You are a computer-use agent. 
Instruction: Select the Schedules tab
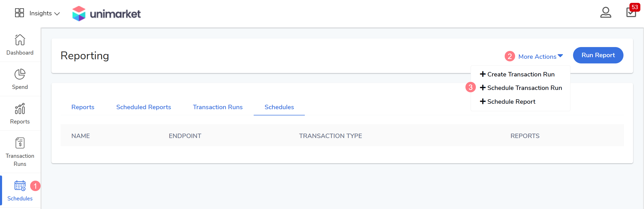[279, 107]
